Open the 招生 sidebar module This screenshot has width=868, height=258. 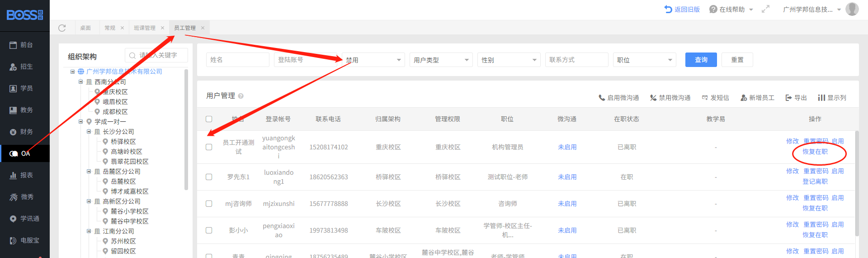[x=21, y=67]
